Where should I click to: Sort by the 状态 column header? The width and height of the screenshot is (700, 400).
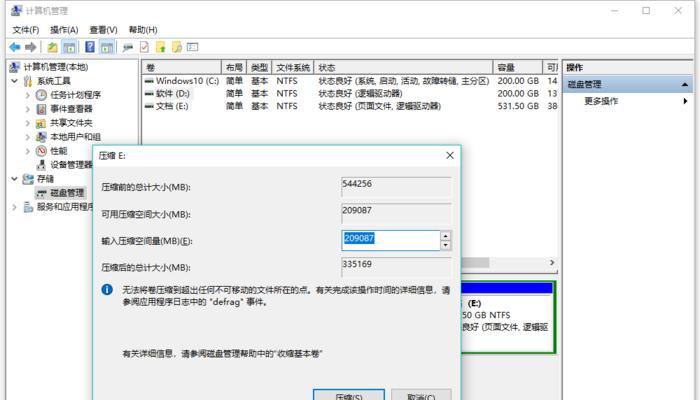[x=404, y=67]
